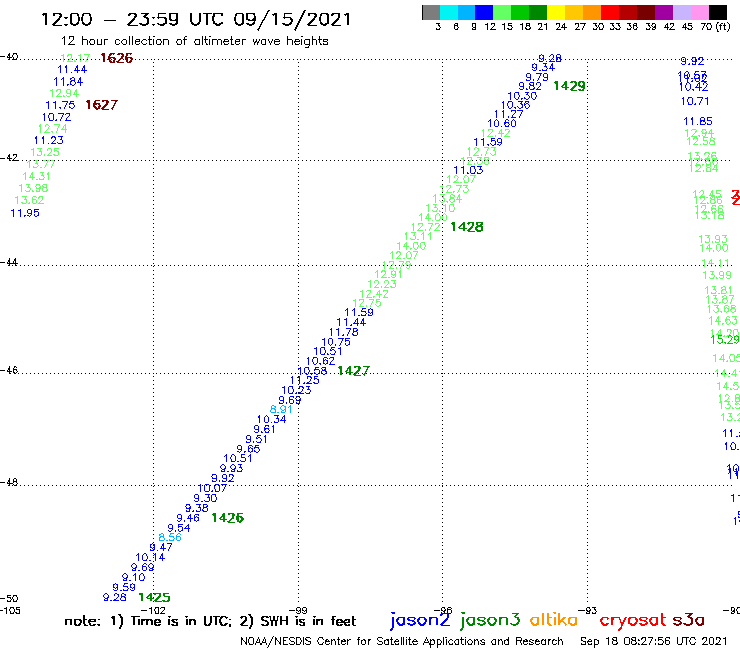Screen dimensions: 740x650
Task: Click the note about Time in UTC
Action: click(210, 621)
